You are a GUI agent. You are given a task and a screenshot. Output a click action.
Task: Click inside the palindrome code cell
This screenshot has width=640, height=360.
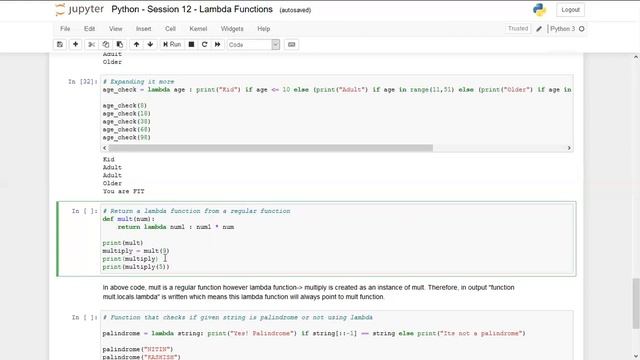click(337, 336)
